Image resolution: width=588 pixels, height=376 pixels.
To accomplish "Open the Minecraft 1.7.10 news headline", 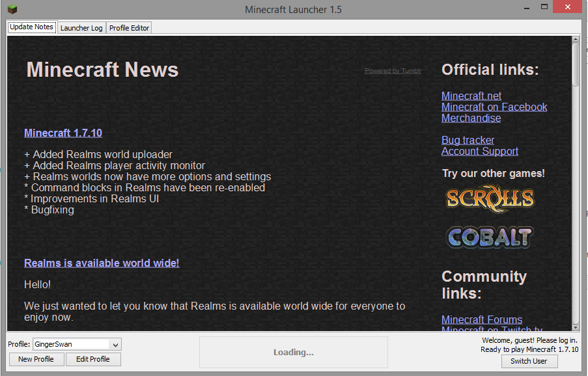I will 63,133.
